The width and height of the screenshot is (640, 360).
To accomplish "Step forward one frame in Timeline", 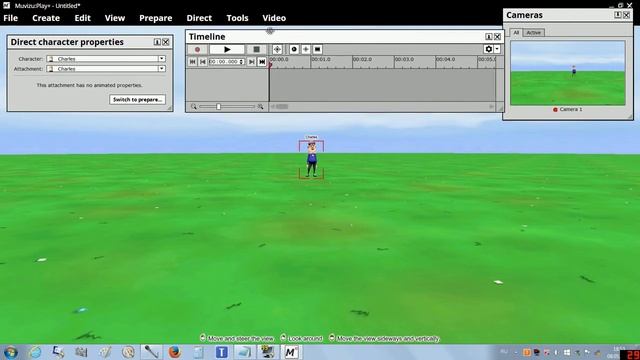I will [x=251, y=62].
